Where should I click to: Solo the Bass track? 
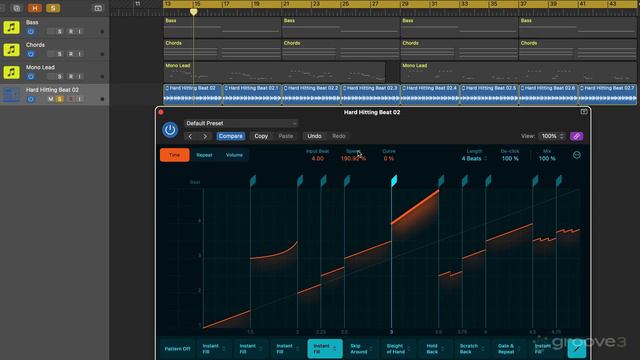click(x=60, y=31)
